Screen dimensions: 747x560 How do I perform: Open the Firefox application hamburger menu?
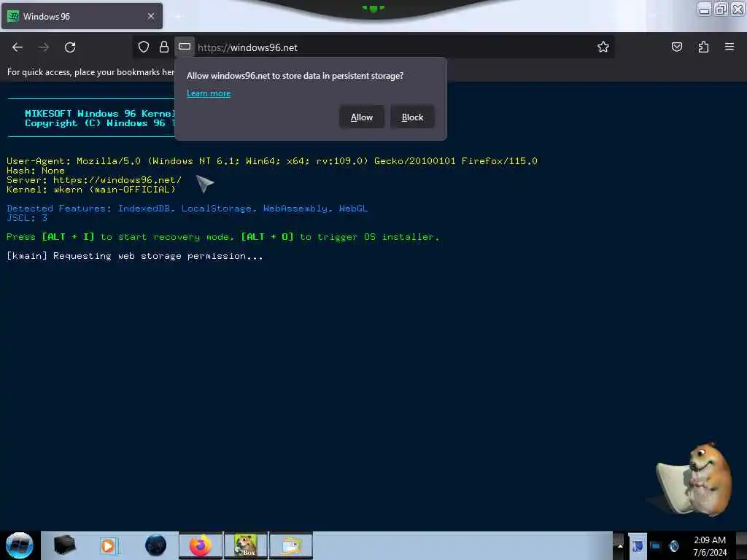(729, 47)
